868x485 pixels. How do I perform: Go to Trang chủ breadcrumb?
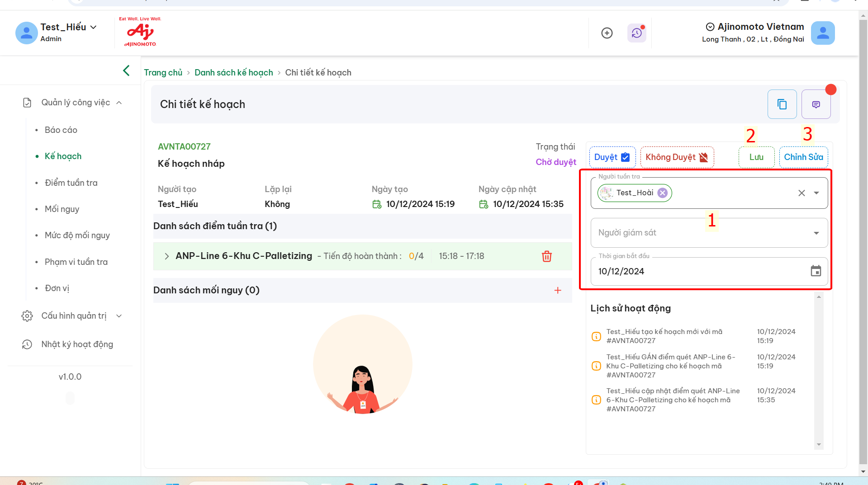[x=163, y=73]
